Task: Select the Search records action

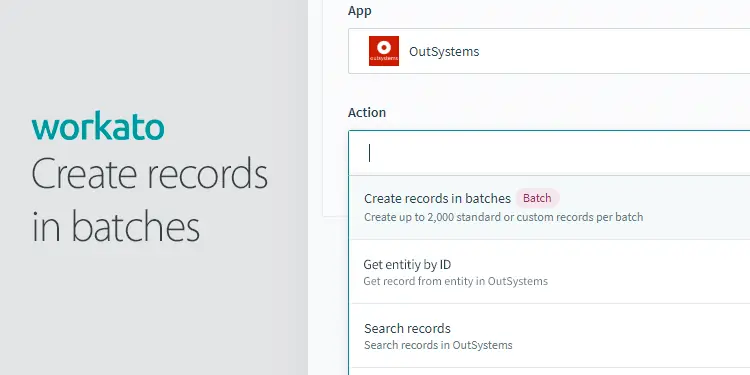Action: [x=550, y=336]
